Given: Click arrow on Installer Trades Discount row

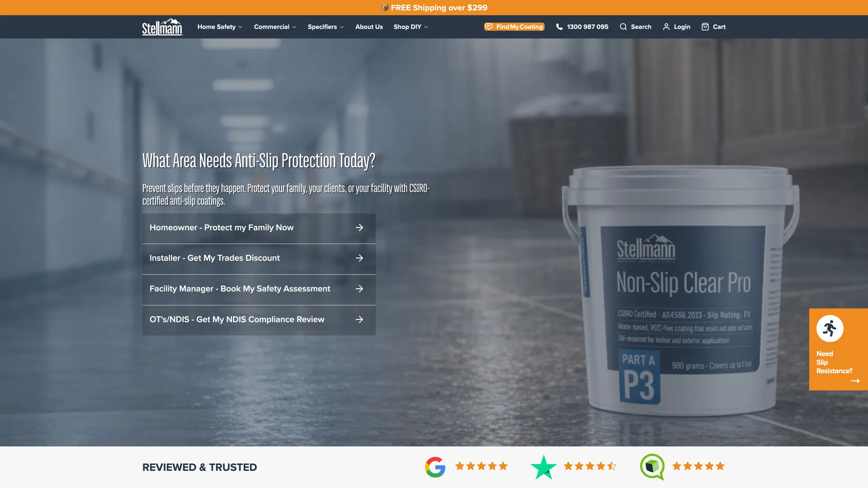Looking at the screenshot, I should click(x=359, y=258).
